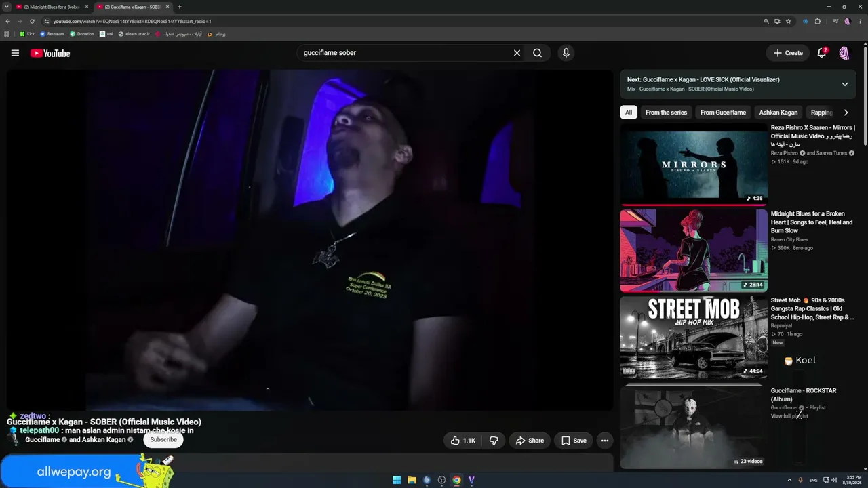This screenshot has width=868, height=488.
Task: Select the All filter chip
Action: pos(629,113)
